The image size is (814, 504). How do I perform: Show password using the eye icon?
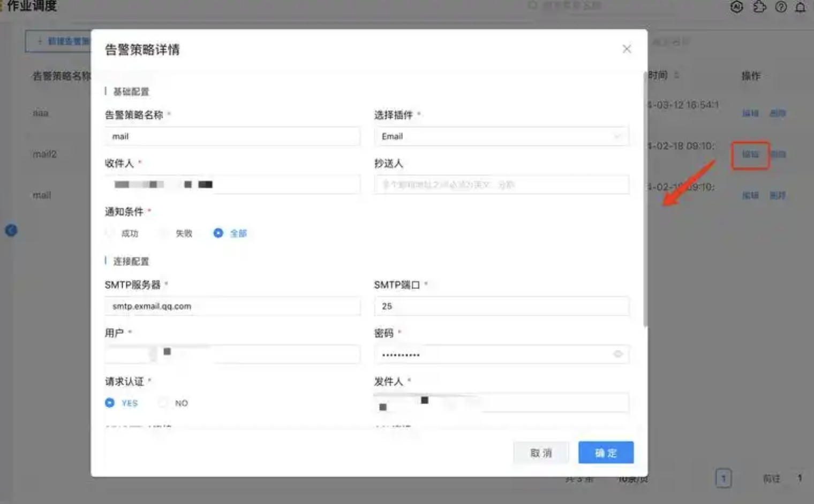pos(618,354)
